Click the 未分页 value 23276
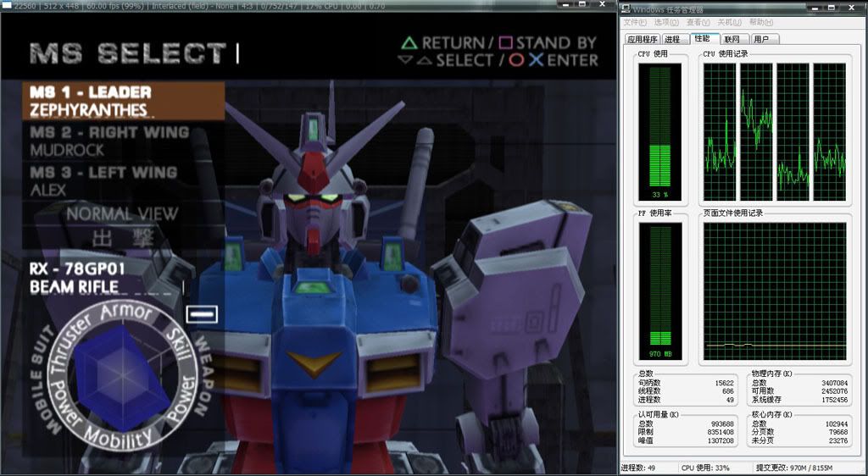Image resolution: width=868 pixels, height=476 pixels. pos(838,440)
